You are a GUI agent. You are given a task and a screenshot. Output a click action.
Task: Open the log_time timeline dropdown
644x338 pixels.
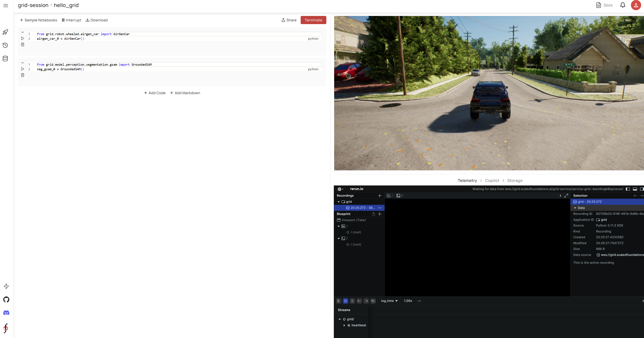click(x=389, y=301)
